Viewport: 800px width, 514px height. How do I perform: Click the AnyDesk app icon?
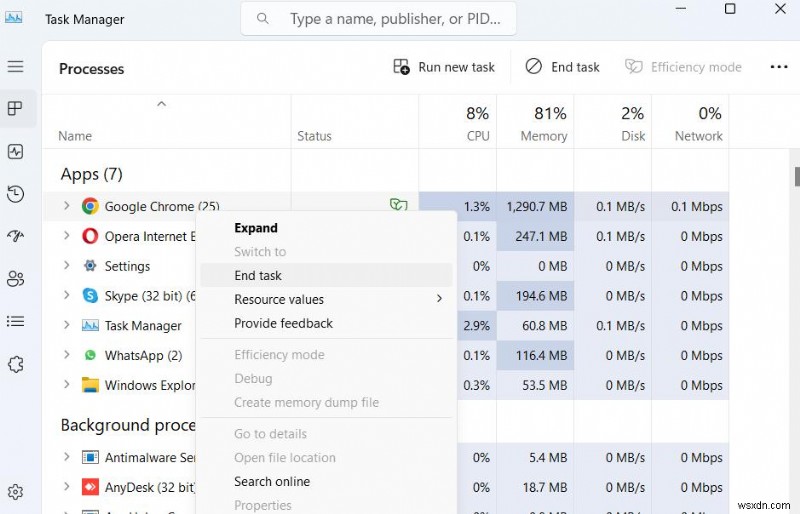click(90, 487)
